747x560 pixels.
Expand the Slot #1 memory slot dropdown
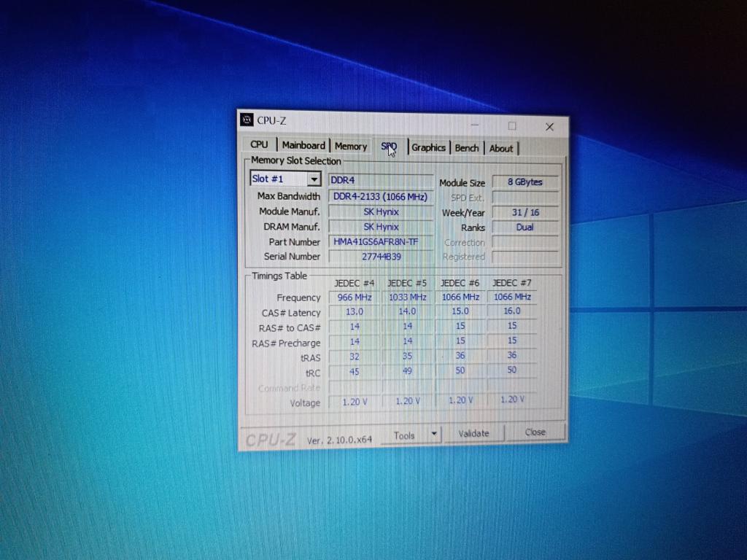tap(314, 179)
